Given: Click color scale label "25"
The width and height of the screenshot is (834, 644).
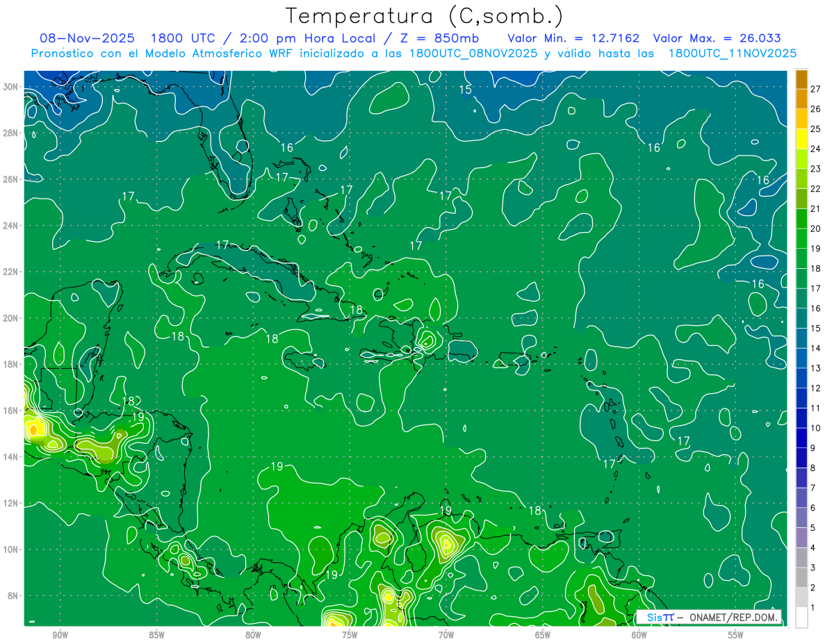Looking at the screenshot, I should (815, 129).
